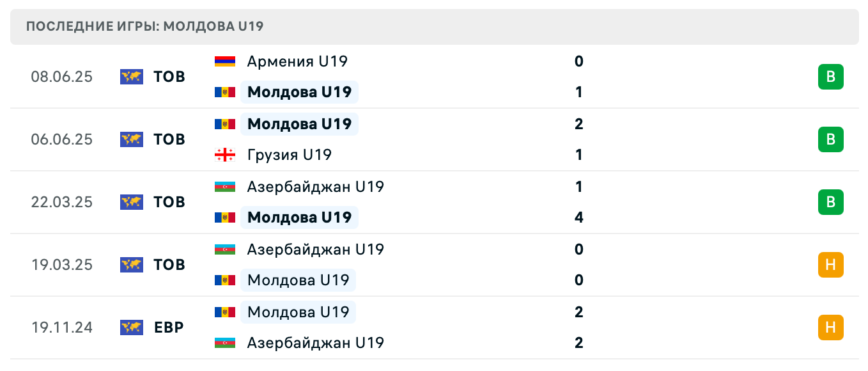Click the Moldova flag next to Молдова U19
868x371 pixels.
click(x=225, y=92)
